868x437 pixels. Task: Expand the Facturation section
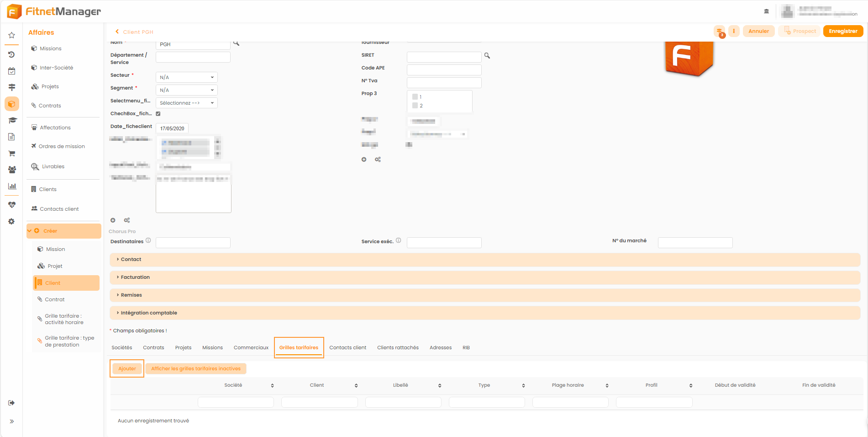coord(135,277)
